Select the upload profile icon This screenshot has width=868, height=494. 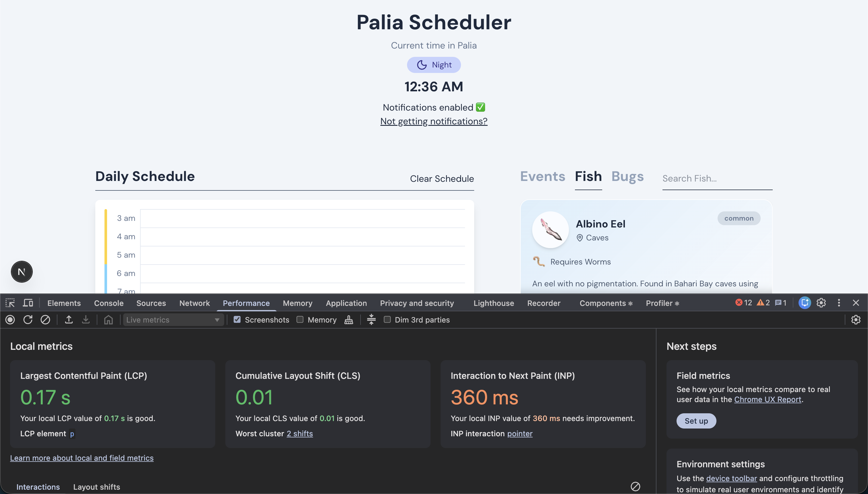[69, 319]
